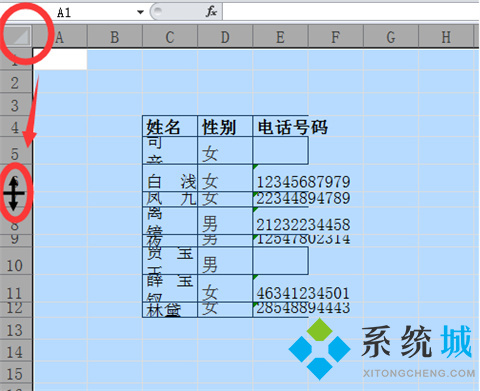This screenshot has height=391, width=480.
Task: Click the 性别 header cell
Action: click(225, 126)
